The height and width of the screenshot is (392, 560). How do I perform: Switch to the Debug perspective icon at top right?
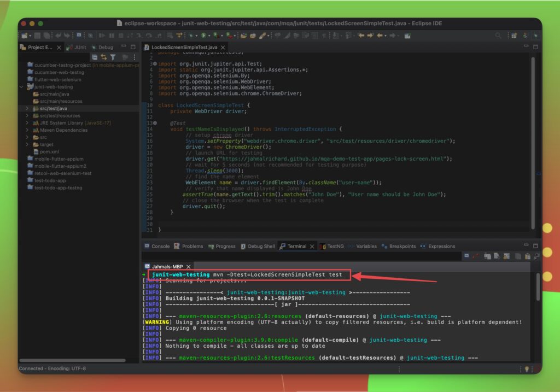point(535,36)
